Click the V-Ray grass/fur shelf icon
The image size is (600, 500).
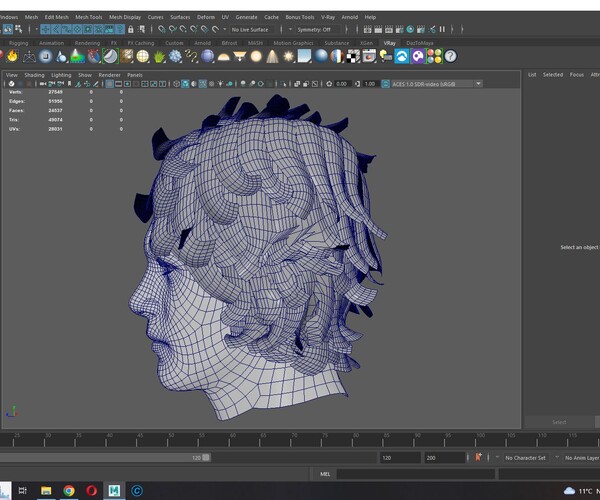(x=159, y=56)
